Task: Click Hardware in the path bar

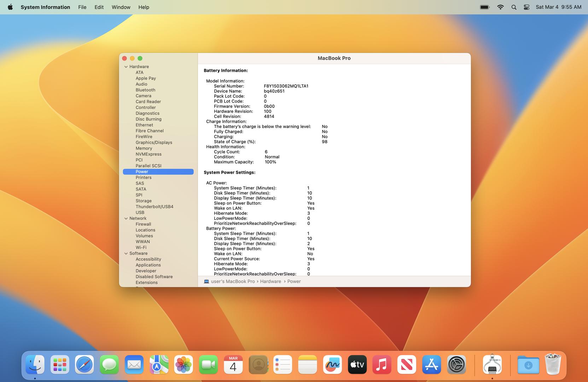Action: 270,282
